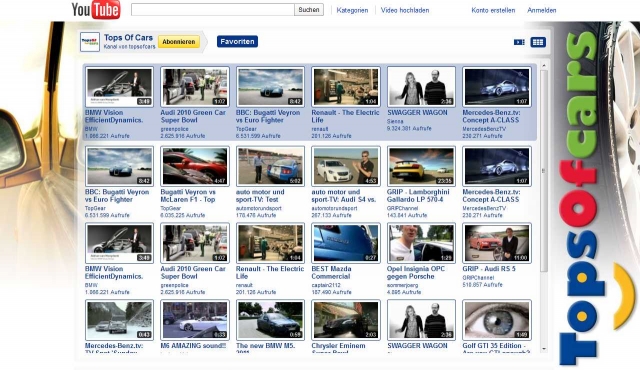640x370 pixels.
Task: Open the first-row Bugatti Veyron vs Euro Fighter thumbnail
Action: [x=270, y=87]
